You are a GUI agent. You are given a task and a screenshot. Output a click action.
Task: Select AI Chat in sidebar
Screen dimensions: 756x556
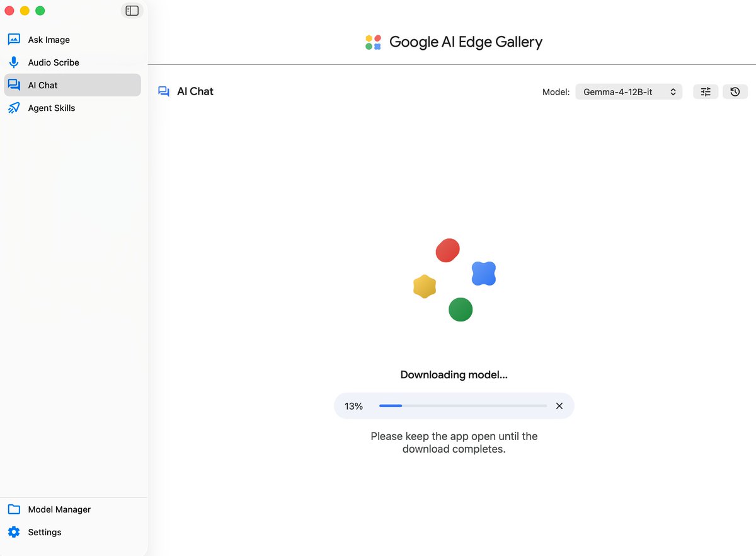point(72,85)
